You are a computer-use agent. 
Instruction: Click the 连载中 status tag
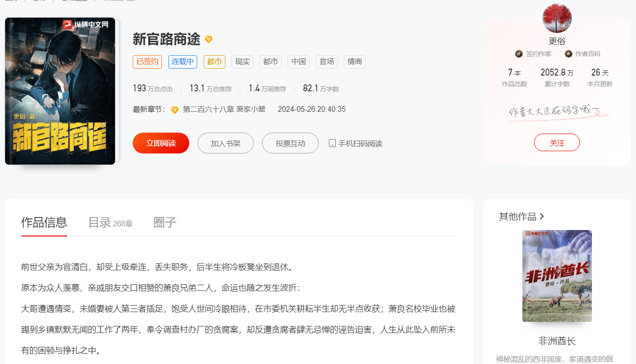[183, 62]
